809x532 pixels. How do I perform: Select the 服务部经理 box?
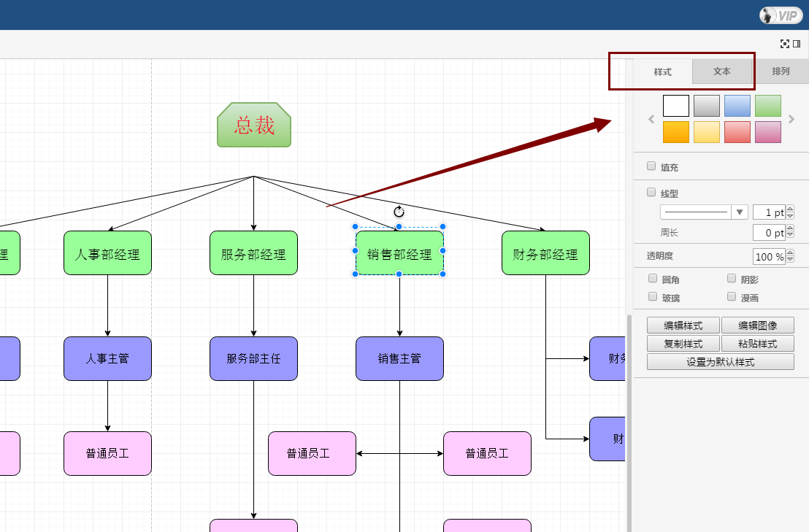[253, 253]
